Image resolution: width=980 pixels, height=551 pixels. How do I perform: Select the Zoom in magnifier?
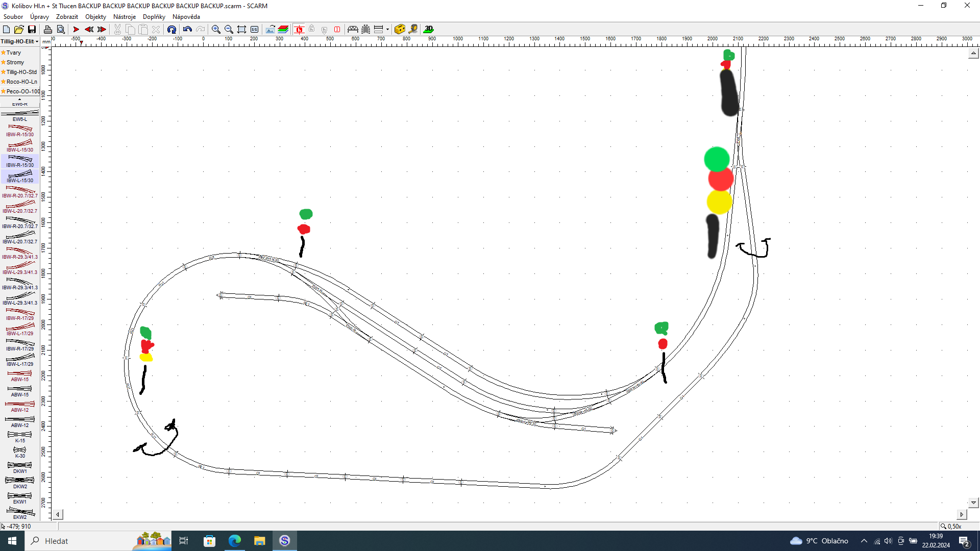point(216,30)
